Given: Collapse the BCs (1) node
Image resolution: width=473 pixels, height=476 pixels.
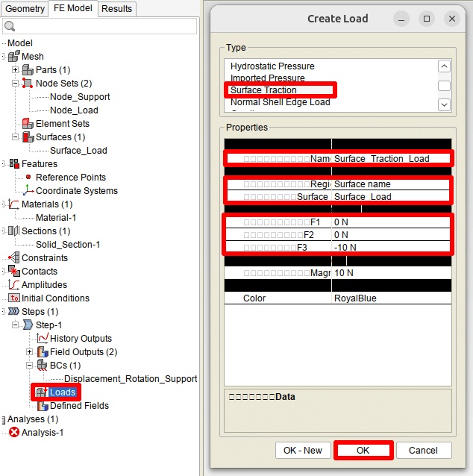Looking at the screenshot, I should click(x=29, y=365).
